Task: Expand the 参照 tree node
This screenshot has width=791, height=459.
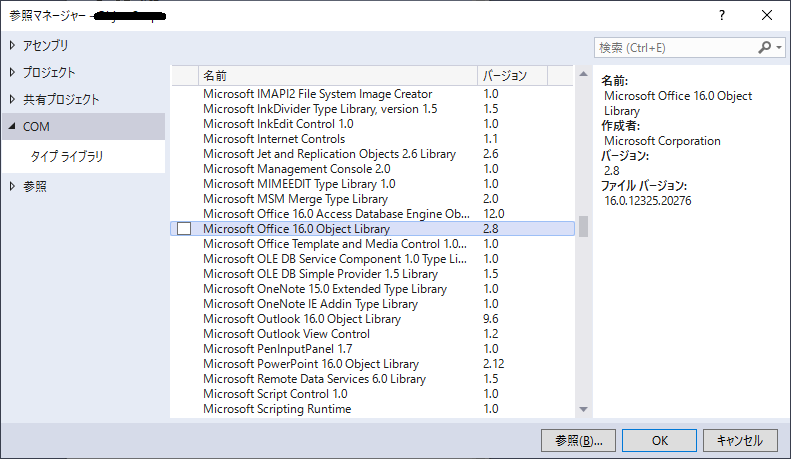Action: 12,187
